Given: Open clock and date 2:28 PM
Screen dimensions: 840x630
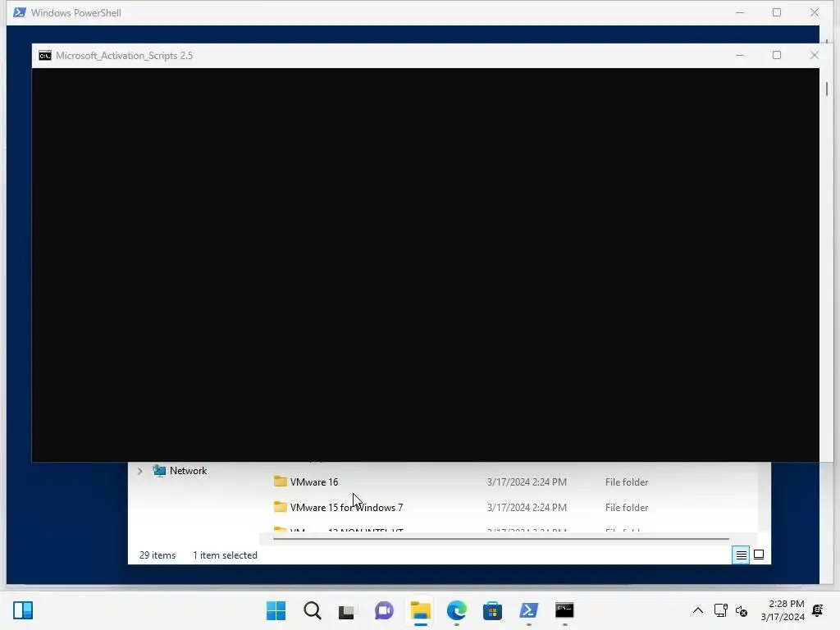Looking at the screenshot, I should 783,610.
